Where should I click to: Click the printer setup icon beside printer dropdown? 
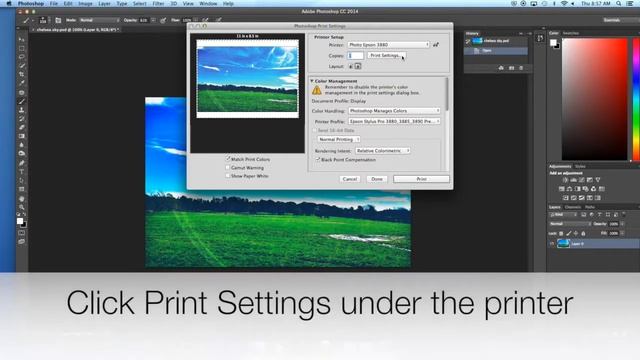(x=436, y=44)
